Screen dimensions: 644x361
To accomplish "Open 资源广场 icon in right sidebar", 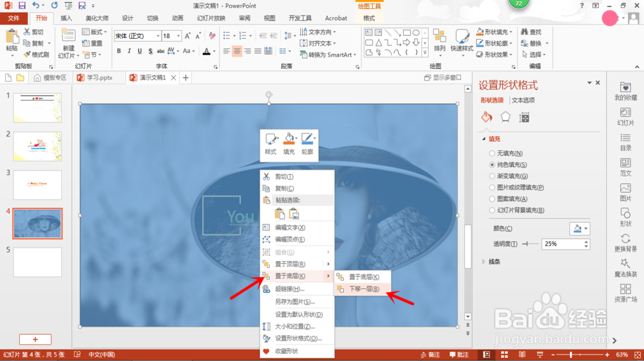I will (625, 293).
